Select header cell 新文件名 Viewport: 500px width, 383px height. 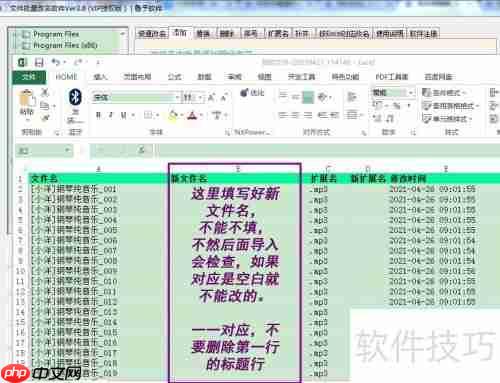pyautogui.click(x=235, y=179)
